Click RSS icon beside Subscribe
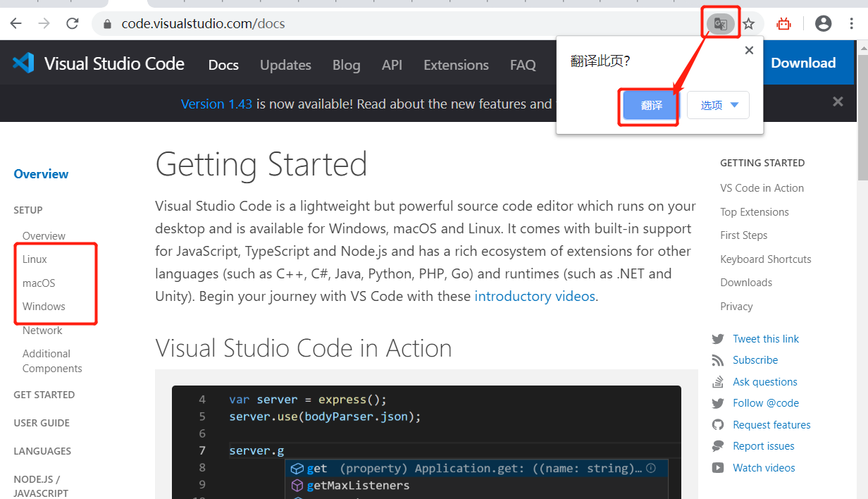This screenshot has width=868, height=499. point(718,360)
